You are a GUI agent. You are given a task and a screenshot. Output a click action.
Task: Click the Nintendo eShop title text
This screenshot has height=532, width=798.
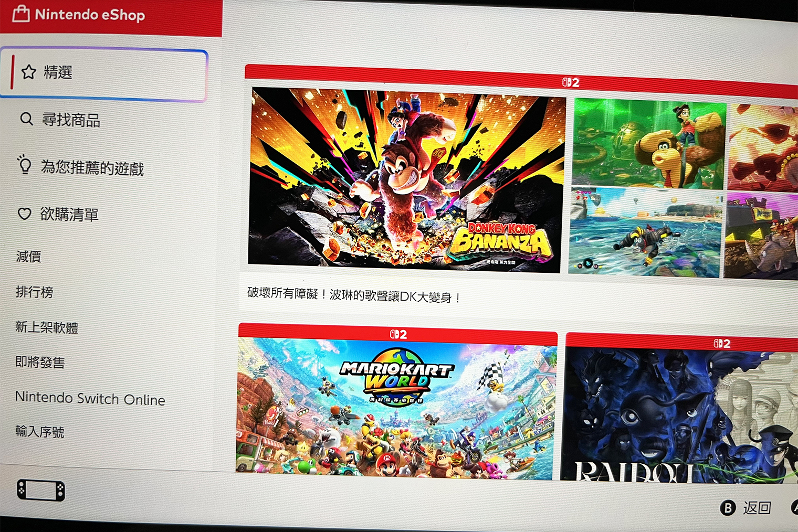(90, 14)
